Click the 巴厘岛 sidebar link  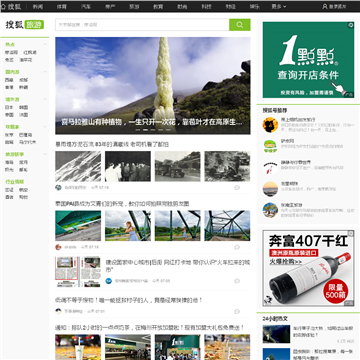(x=26, y=135)
